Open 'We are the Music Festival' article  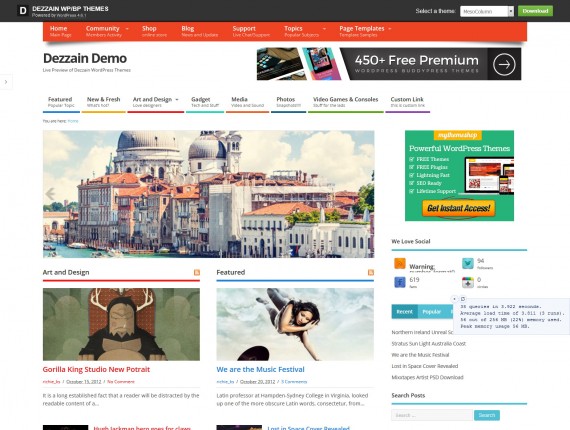260,369
